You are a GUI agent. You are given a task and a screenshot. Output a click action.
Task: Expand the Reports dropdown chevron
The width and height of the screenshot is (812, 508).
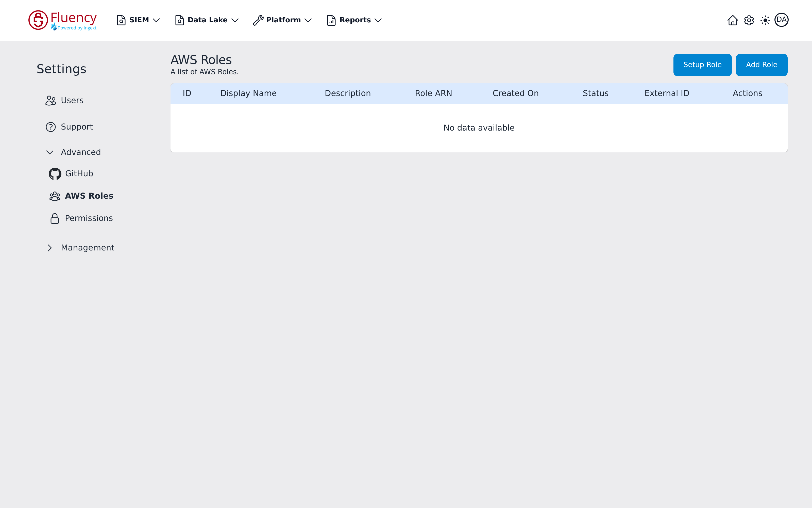[x=378, y=20]
